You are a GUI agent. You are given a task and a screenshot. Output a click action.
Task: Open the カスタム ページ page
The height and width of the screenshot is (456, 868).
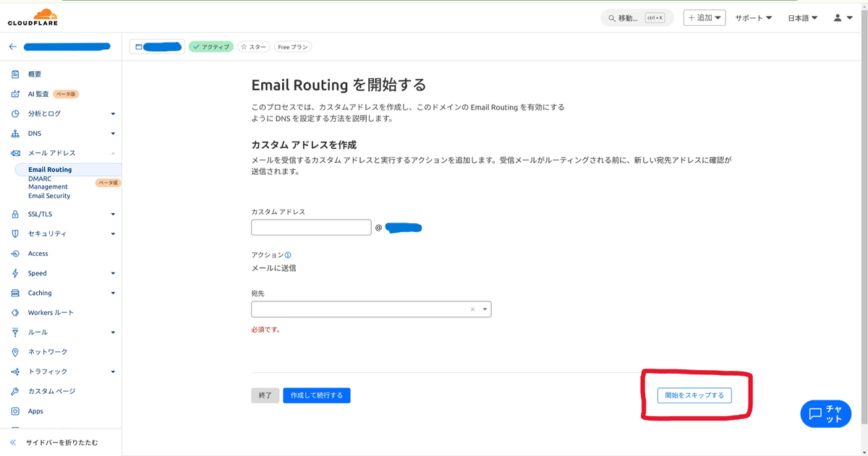(x=51, y=391)
